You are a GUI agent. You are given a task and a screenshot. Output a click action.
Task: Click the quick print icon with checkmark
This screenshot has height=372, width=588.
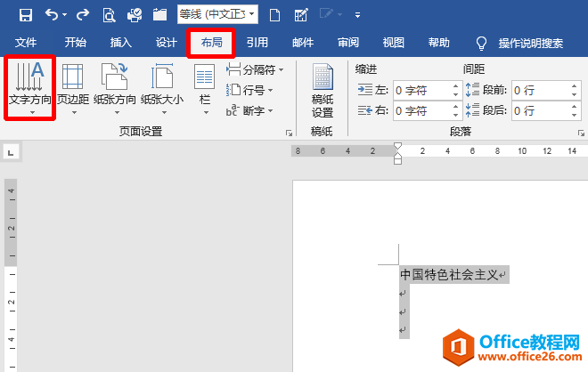click(x=135, y=15)
